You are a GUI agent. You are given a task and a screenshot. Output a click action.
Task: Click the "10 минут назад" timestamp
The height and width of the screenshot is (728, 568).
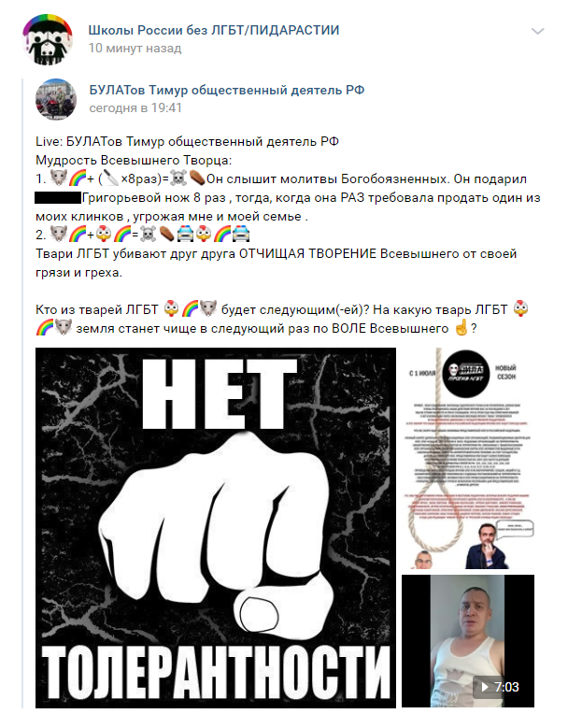(135, 49)
